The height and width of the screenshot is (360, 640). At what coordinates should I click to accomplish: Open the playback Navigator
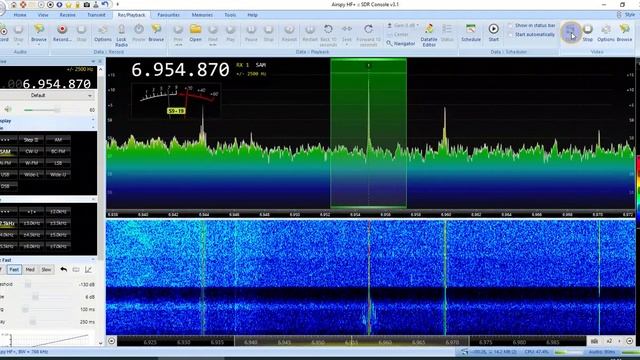tap(401, 43)
